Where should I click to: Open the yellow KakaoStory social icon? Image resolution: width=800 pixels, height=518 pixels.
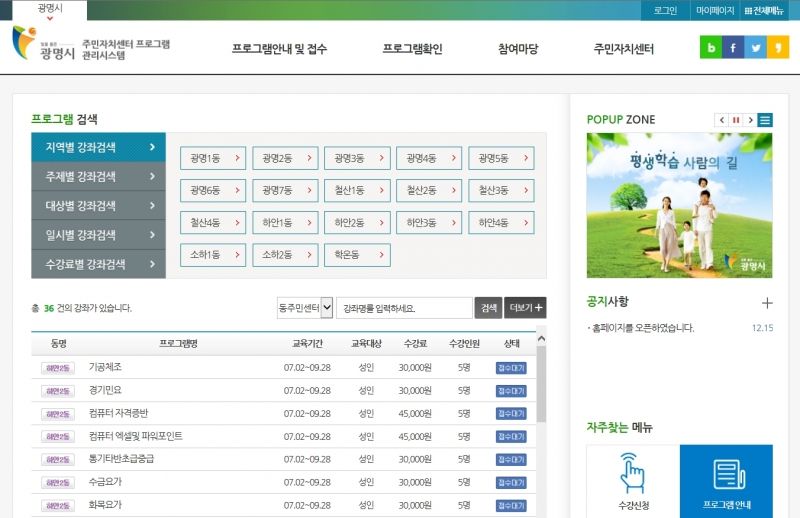[778, 47]
